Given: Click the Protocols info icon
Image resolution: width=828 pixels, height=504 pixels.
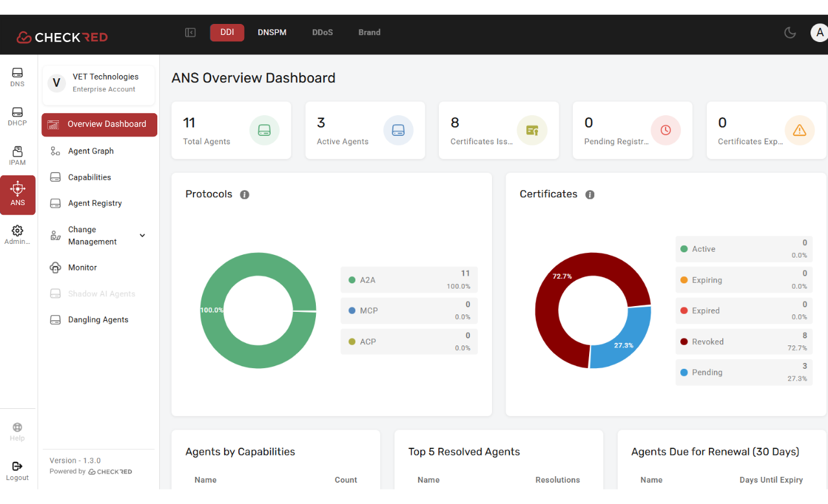Looking at the screenshot, I should click(245, 195).
